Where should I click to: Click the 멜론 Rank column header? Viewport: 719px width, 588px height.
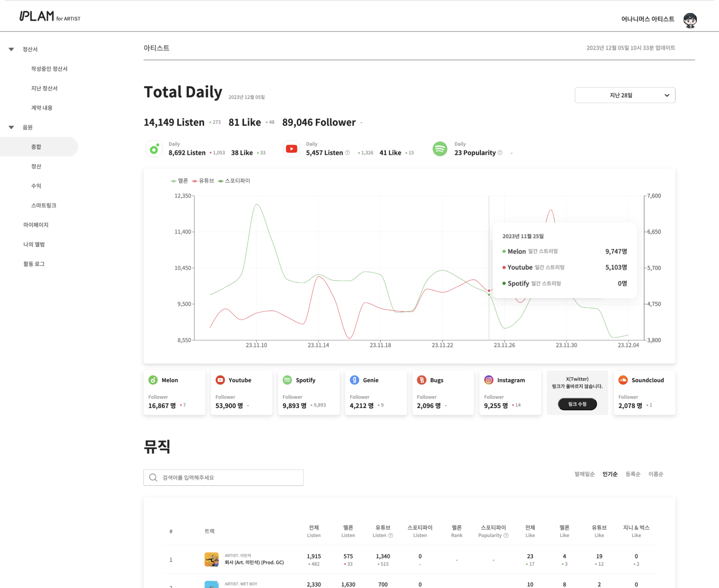pos(456,531)
